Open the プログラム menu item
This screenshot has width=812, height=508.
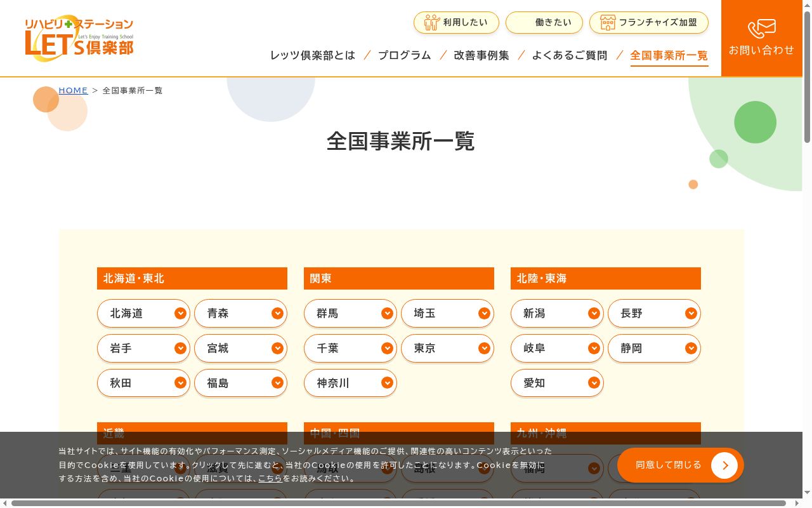(x=405, y=55)
